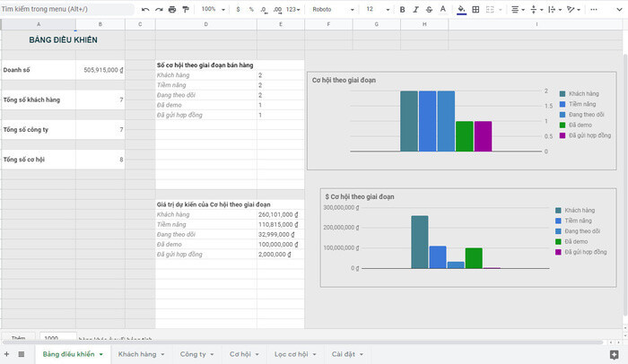Viewport: 628px width, 364px height.
Task: Click the Undo arrow icon
Action: 145,9
